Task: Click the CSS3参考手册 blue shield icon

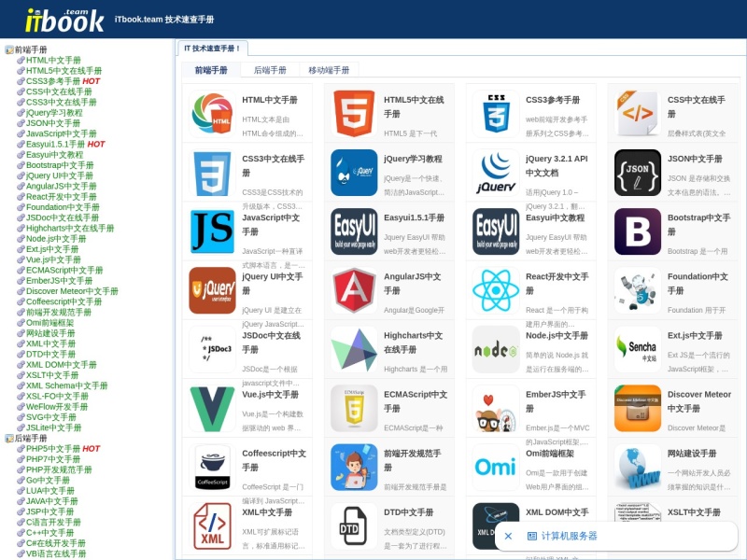Action: (496, 114)
